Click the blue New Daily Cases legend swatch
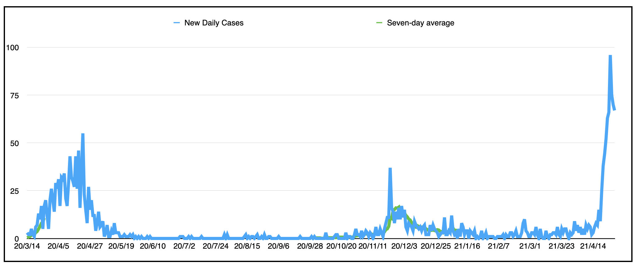 point(177,23)
